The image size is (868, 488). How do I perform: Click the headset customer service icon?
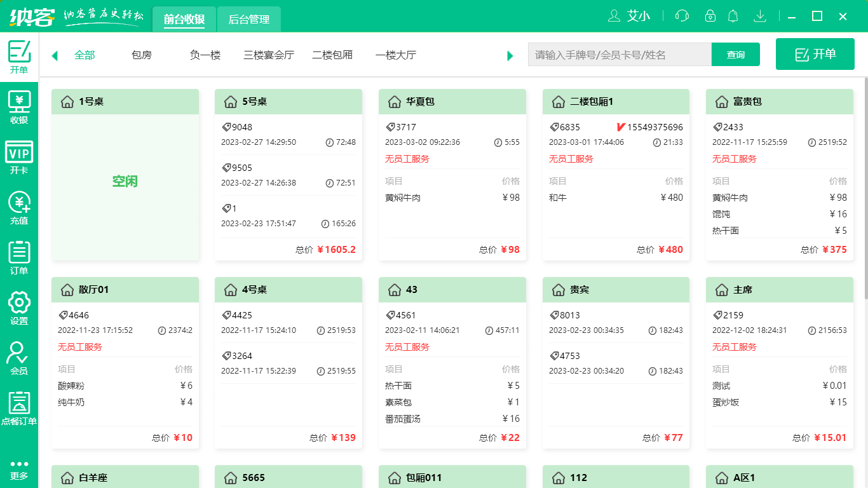click(682, 16)
